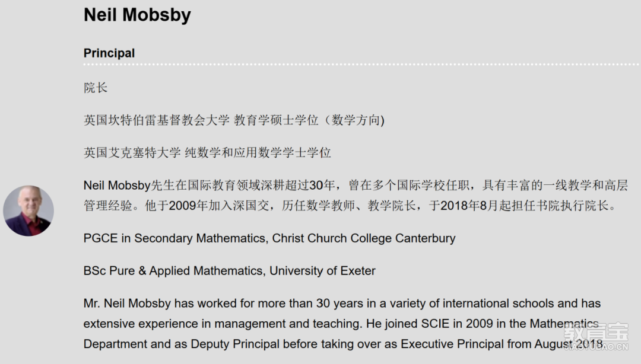Click the Chinese biography paragraph starting Neil Mobsby先生
The width and height of the screenshot is (641, 364).
pyautogui.click(x=356, y=195)
